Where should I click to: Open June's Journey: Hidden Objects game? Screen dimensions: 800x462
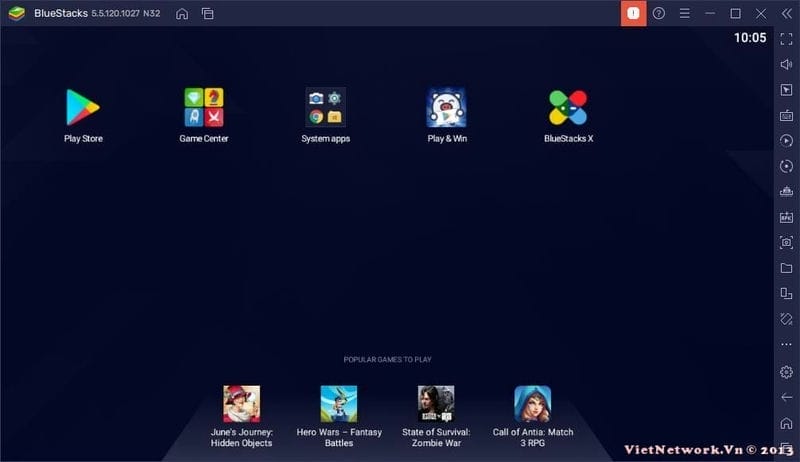tap(242, 404)
